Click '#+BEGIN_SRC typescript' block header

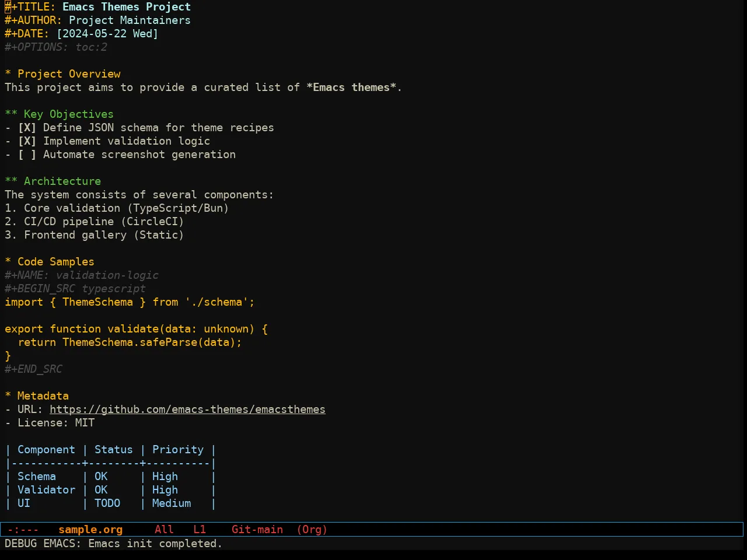pos(75,289)
